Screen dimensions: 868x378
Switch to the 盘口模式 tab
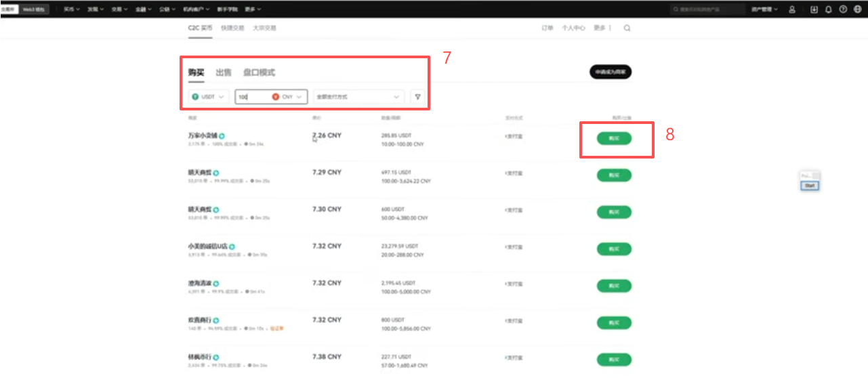(259, 72)
